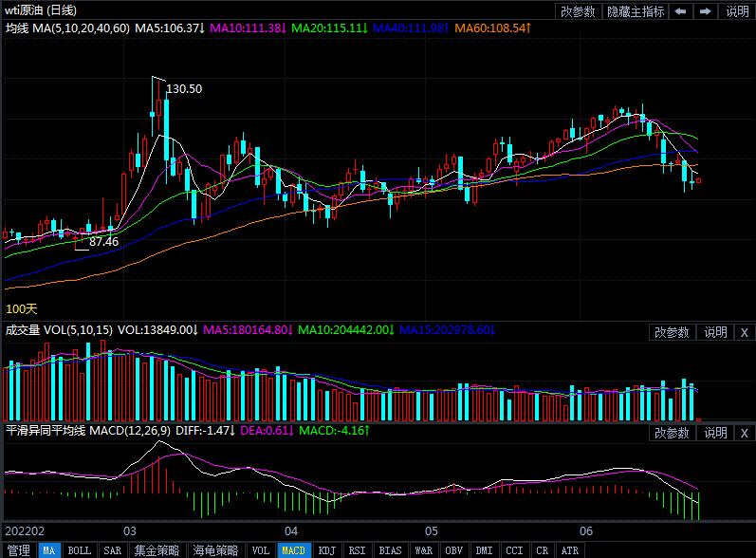Close the volume indicator panel with X
The image size is (756, 558).
pos(745,332)
